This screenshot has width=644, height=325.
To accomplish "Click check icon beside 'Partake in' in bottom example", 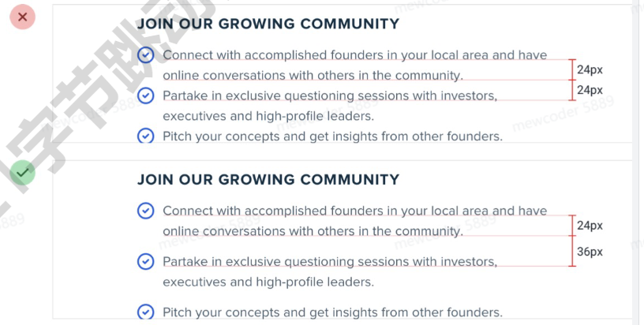I will point(145,261).
